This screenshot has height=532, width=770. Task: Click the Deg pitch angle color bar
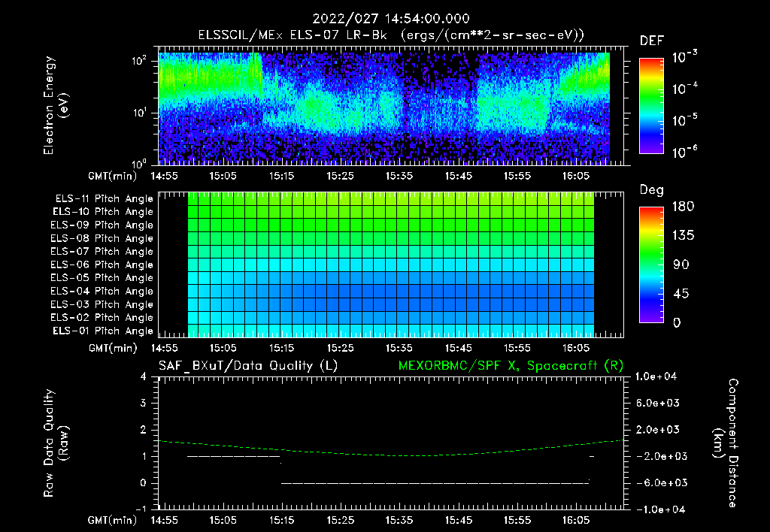652,264
